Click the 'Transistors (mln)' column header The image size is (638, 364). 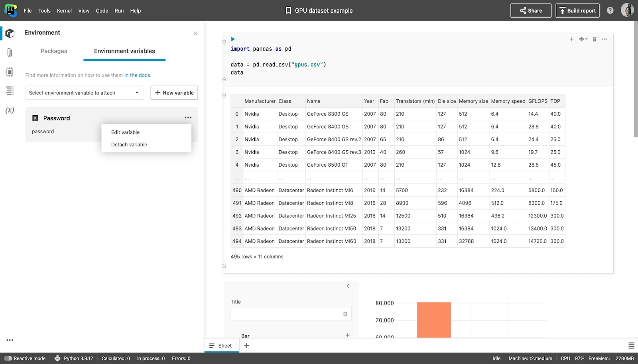coord(415,101)
